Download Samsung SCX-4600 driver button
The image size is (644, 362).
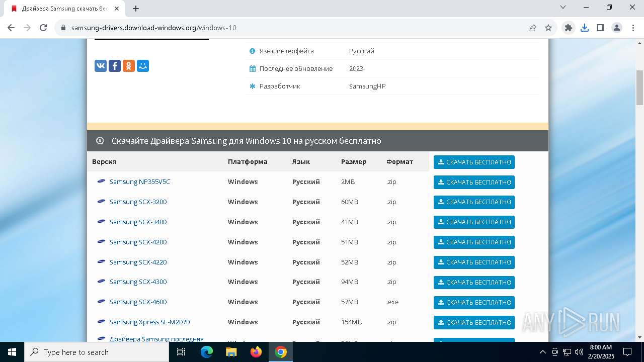[x=474, y=302]
